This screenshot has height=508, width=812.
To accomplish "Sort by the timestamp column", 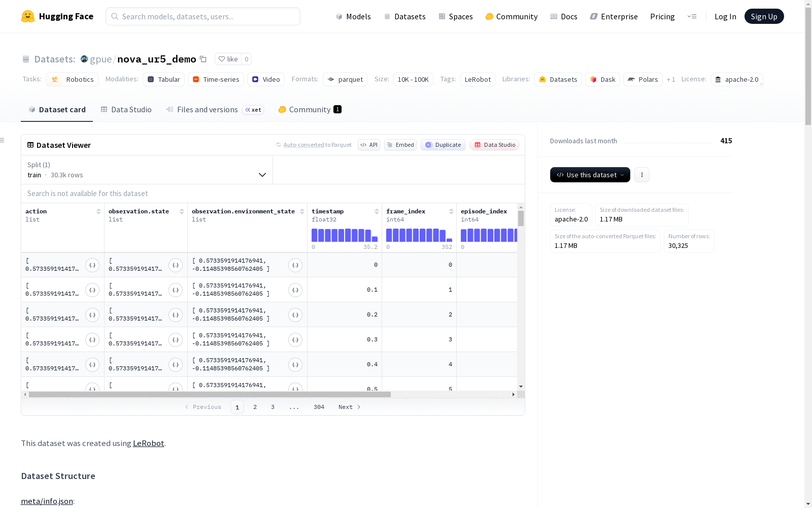I will point(377,211).
